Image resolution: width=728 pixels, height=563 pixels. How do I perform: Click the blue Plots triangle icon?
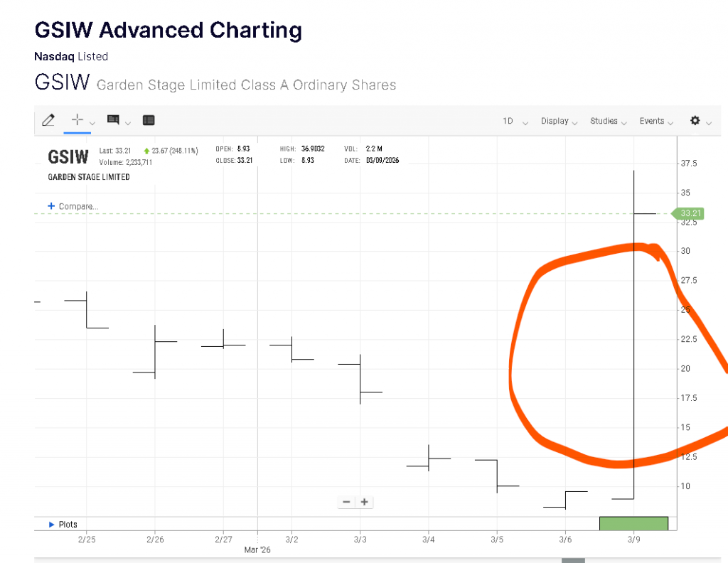tap(51, 525)
